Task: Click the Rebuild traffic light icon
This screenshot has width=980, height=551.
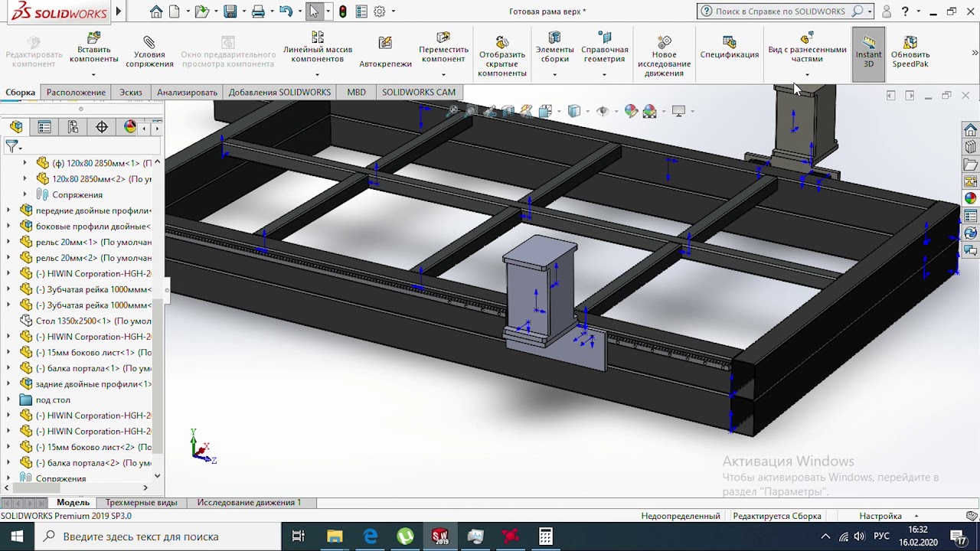Action: click(343, 11)
